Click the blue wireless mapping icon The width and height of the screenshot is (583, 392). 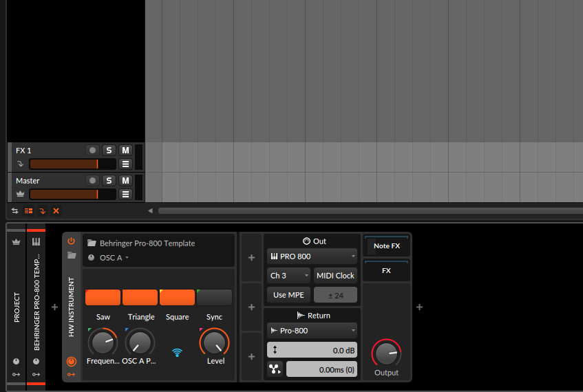178,352
